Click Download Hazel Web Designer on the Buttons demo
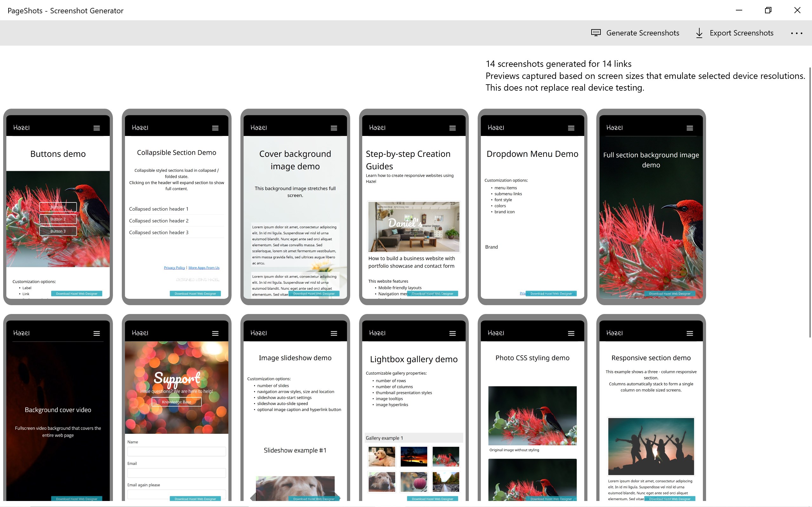Viewport: 812px width, 507px height. click(76, 293)
